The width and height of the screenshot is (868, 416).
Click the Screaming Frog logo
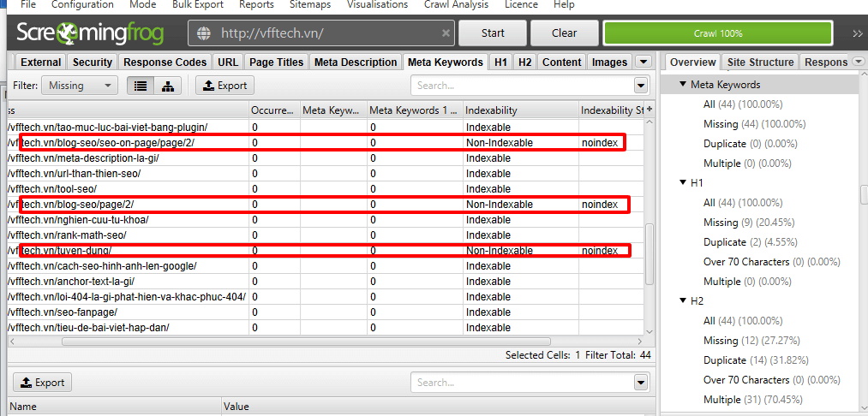90,33
